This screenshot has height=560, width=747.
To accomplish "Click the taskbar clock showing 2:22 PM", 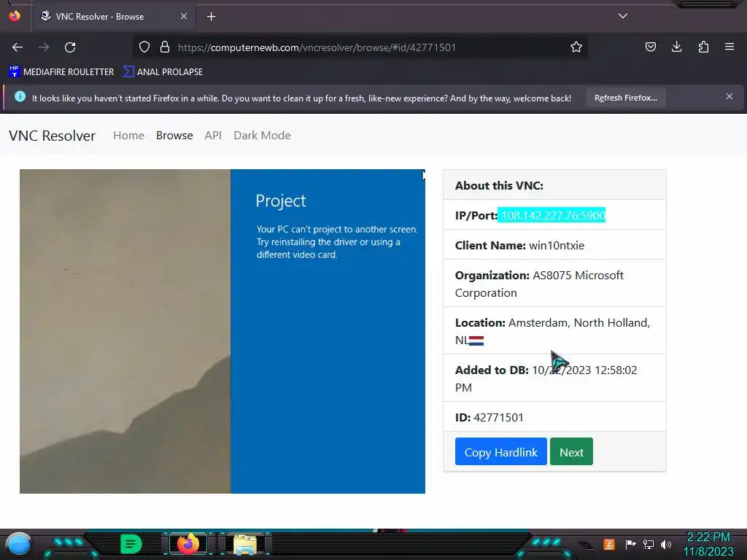I will (x=708, y=544).
